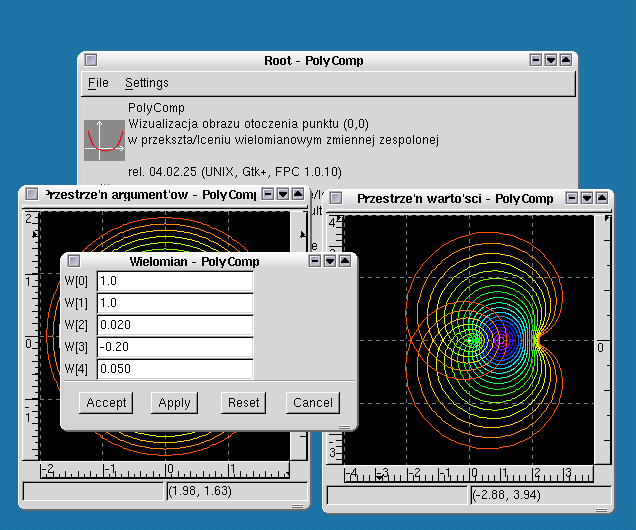Reset the polynomial coefficients
The height and width of the screenshot is (530, 636).
[x=243, y=403]
